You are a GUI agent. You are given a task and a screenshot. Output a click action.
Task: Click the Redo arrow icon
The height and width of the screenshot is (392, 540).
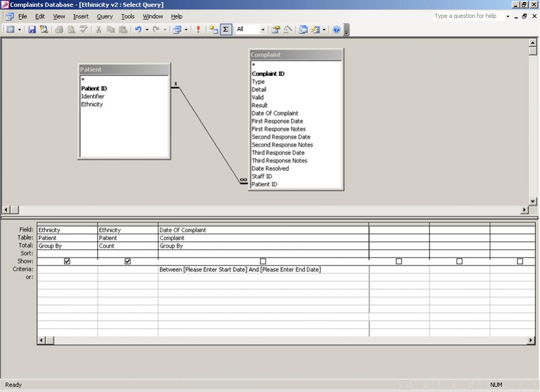(x=157, y=30)
